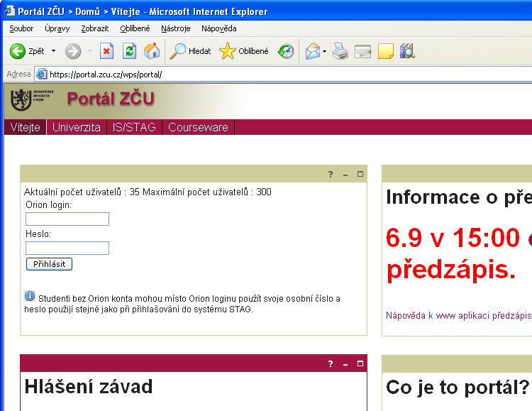Refresh the page with green arrows icon
This screenshot has height=411, width=532.
129,51
